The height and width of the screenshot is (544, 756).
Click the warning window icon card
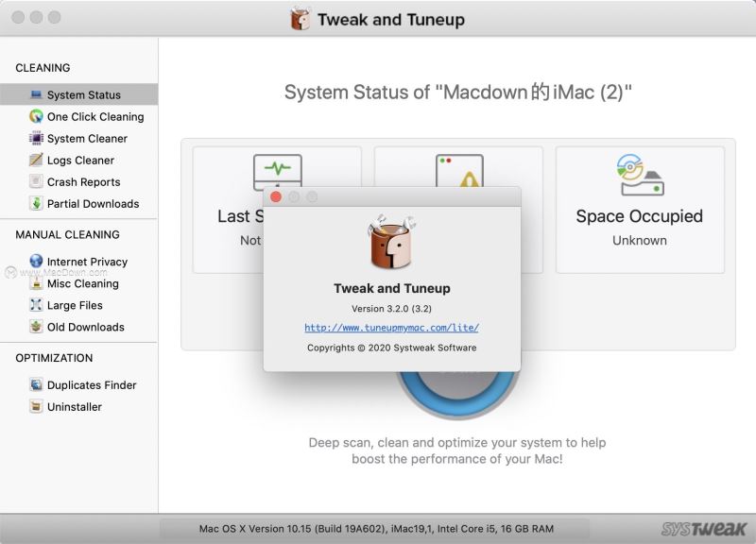tap(459, 171)
